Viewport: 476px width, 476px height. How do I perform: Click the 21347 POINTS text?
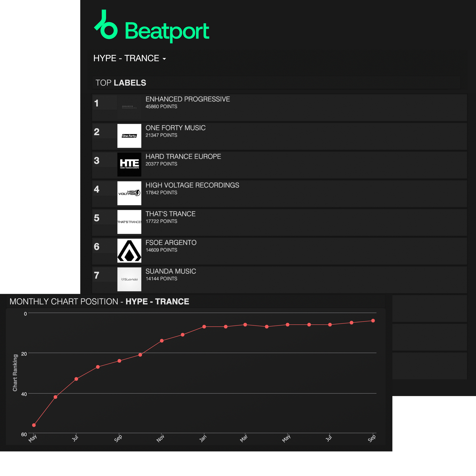click(x=161, y=135)
